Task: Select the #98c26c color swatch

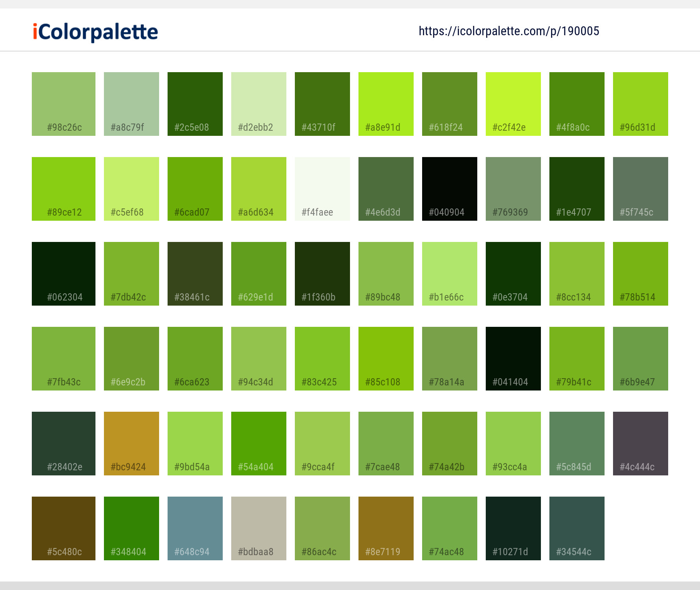Action: [64, 104]
